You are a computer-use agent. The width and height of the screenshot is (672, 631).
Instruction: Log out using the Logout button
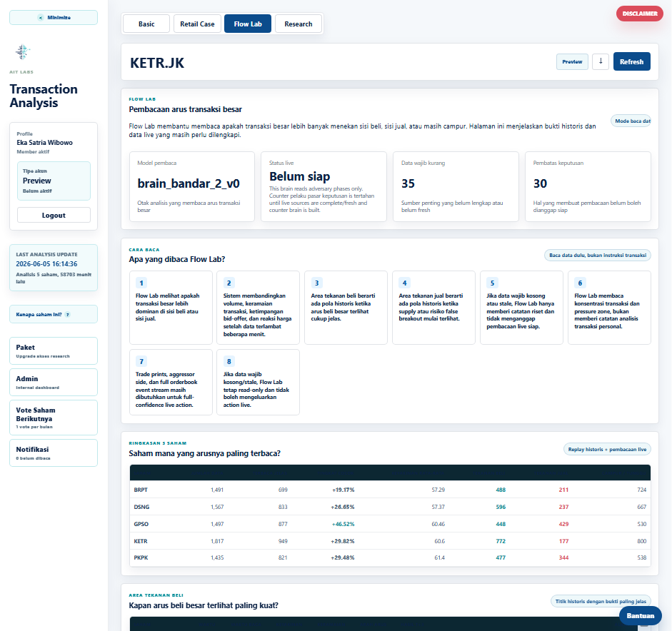pos(54,215)
